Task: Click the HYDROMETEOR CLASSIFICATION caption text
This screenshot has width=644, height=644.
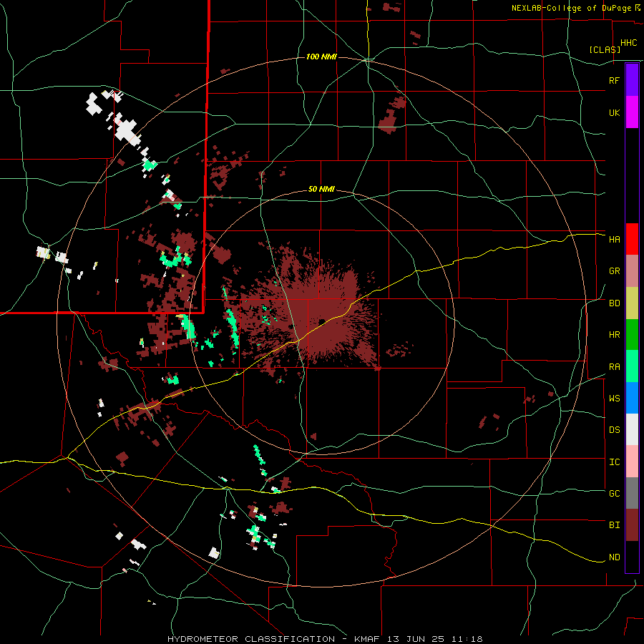Action: click(251, 639)
